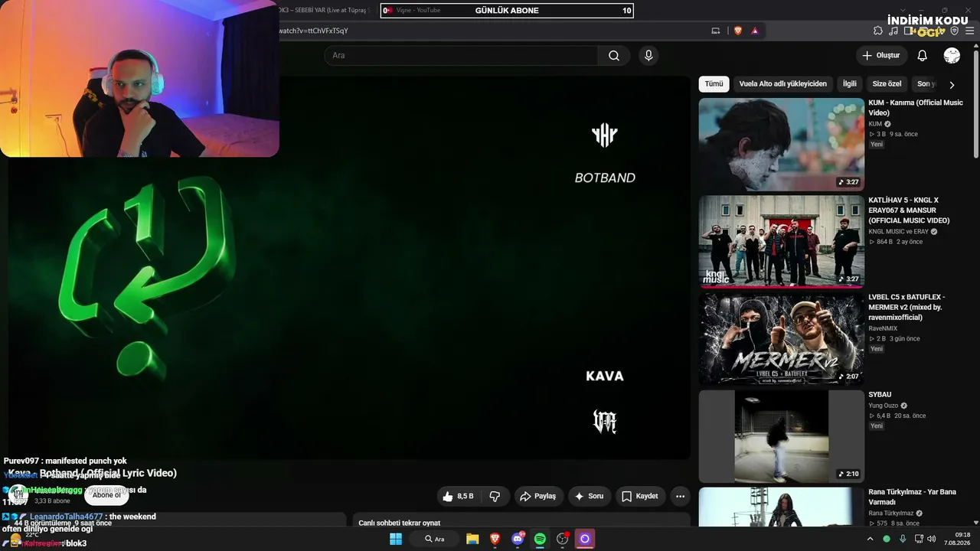980x551 pixels.
Task: Click the VPN shield icon in toolbar
Action: pos(955,31)
